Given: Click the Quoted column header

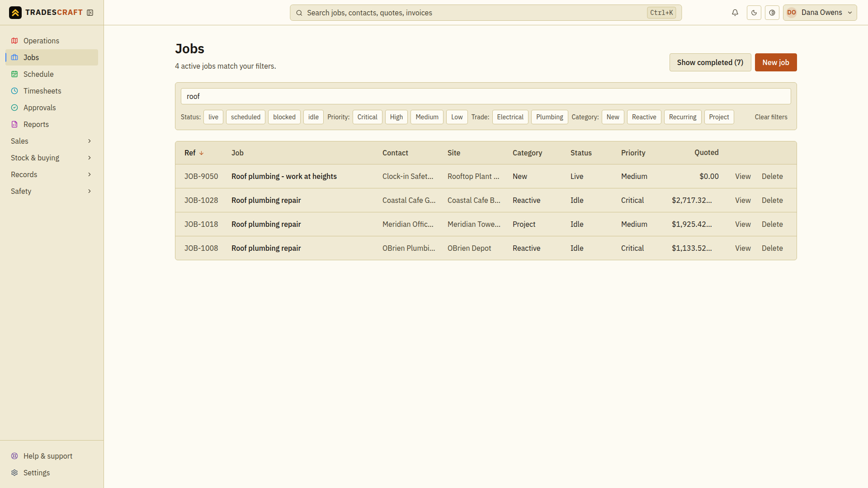Looking at the screenshot, I should (706, 153).
